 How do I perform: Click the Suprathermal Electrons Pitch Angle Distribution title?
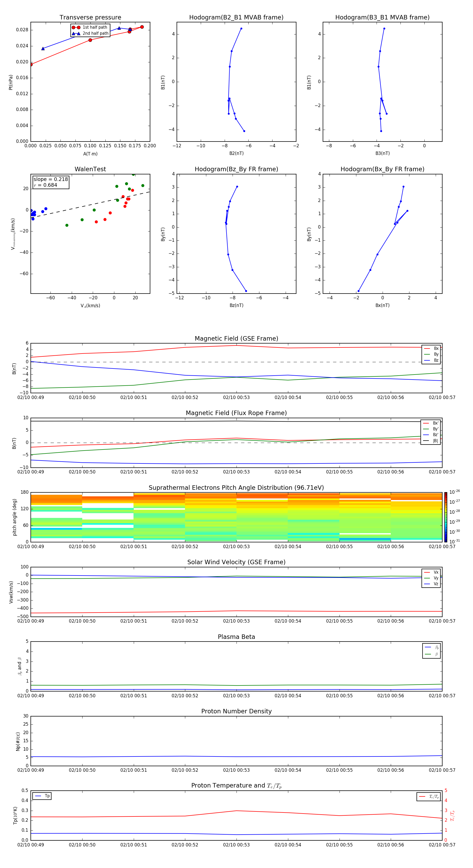coord(236,488)
